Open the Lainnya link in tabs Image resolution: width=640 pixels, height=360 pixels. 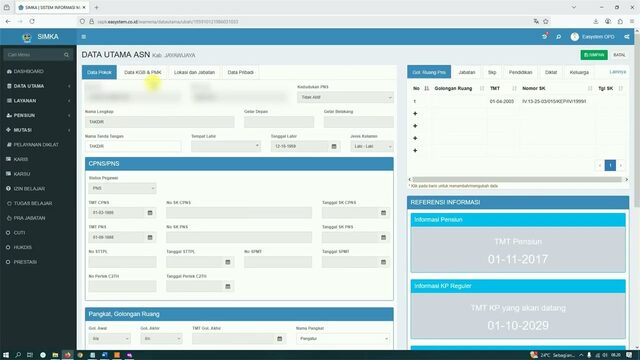618,72
